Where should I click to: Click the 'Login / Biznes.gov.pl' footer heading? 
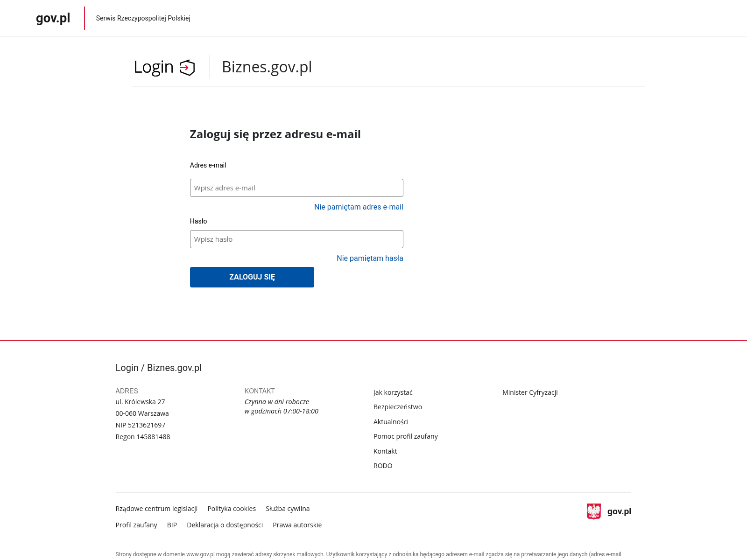[x=159, y=368]
